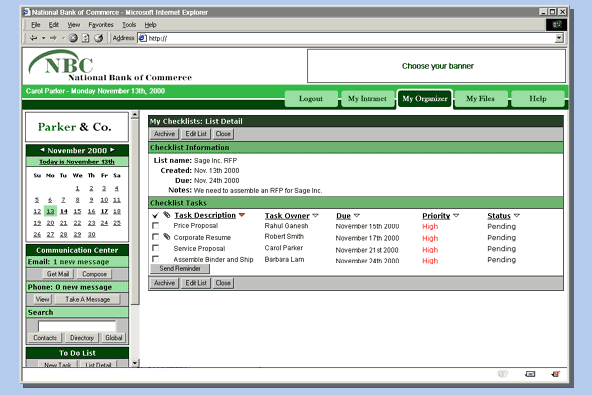Click the paperclip icon beside Corporate Resume
The image size is (592, 395).
click(166, 237)
